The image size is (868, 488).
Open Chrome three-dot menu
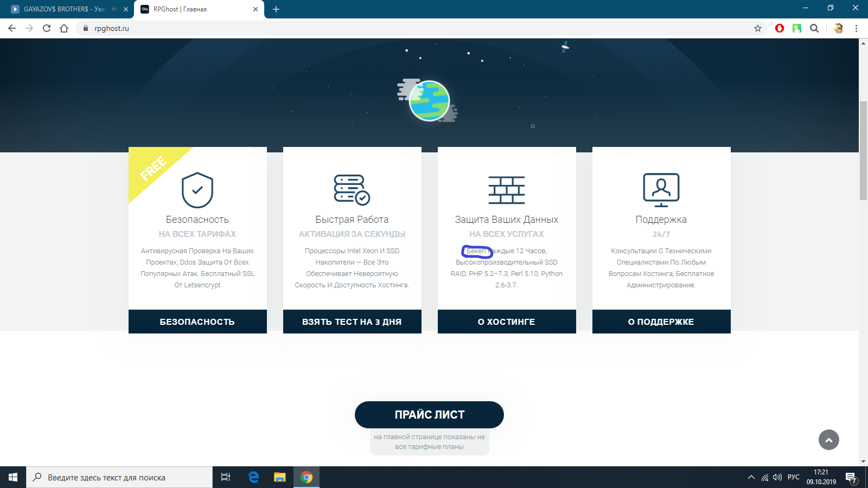(x=856, y=28)
